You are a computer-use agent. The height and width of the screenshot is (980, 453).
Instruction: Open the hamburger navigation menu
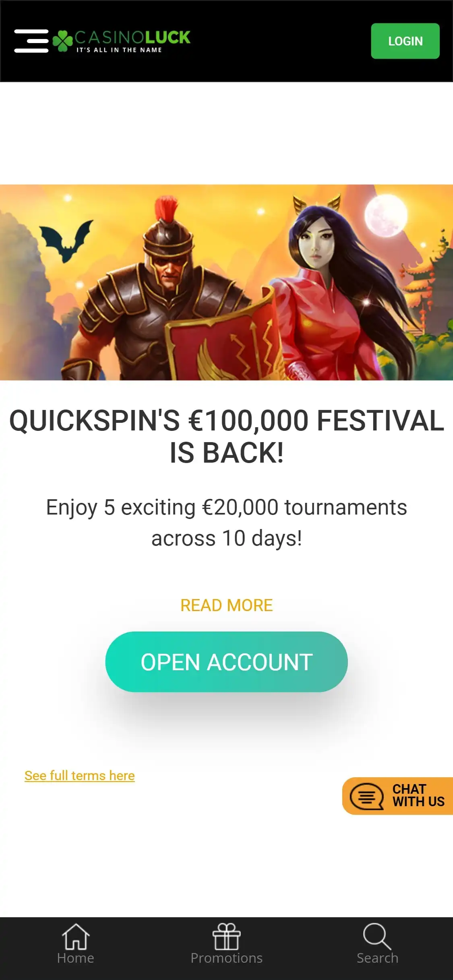[31, 41]
